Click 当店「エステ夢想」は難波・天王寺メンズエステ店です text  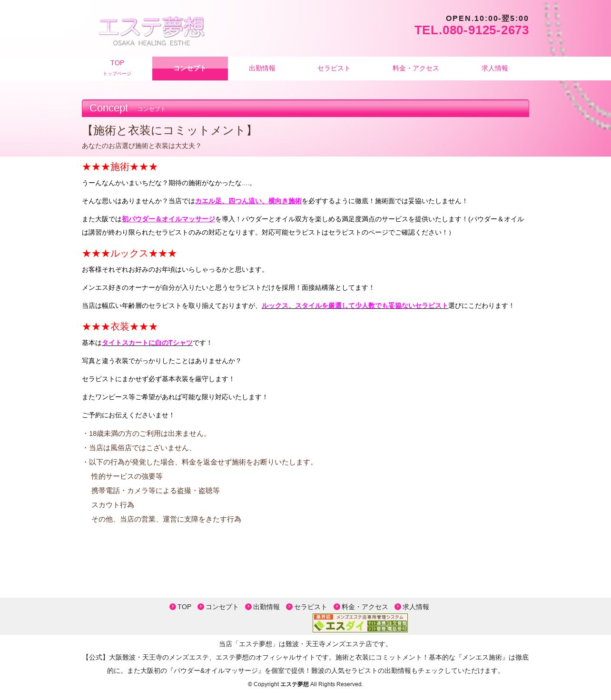(305, 644)
